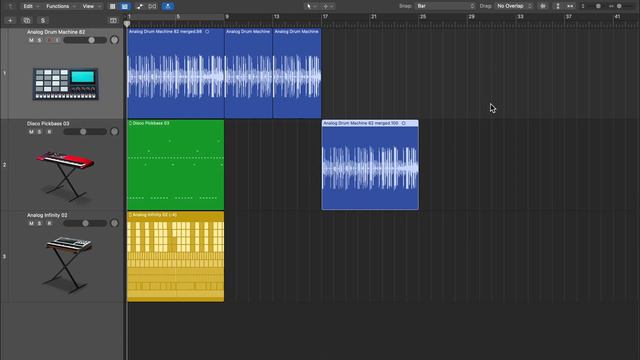Open the Functions menu
Image resolution: width=640 pixels, height=360 pixels.
tap(61, 6)
